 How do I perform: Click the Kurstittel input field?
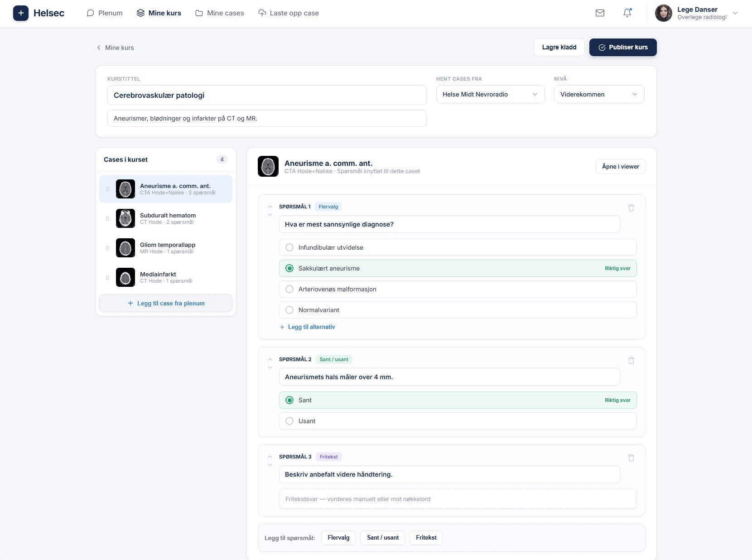tap(267, 95)
